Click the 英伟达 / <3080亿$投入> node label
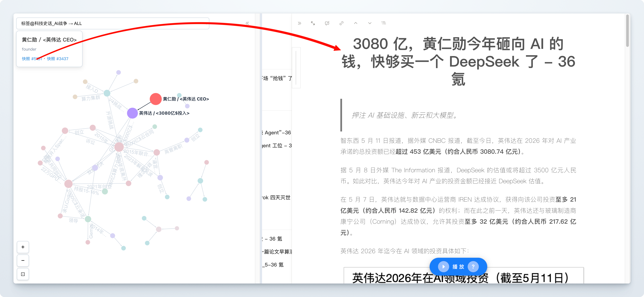Screen dimensions: 644x297 tap(164, 113)
